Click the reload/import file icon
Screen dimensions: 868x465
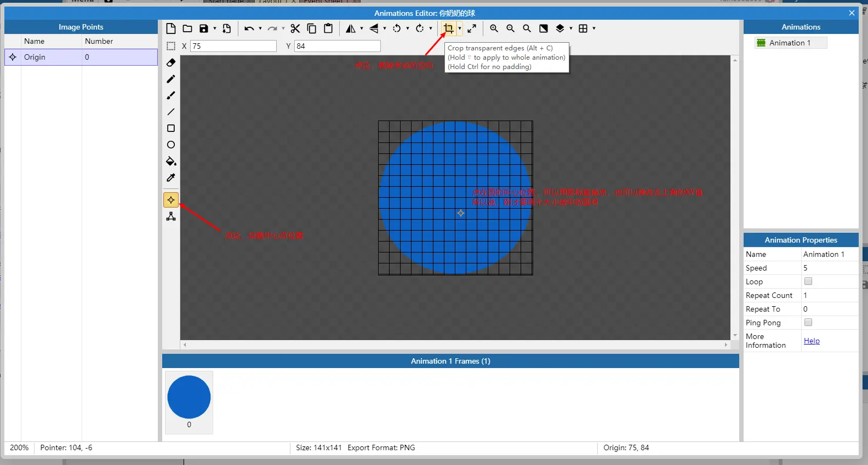point(227,28)
